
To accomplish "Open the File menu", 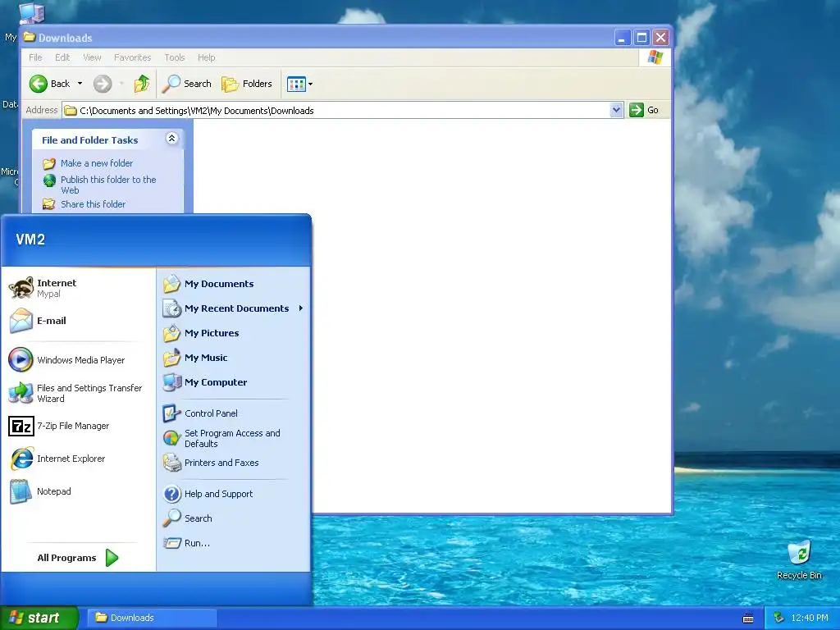I will click(35, 57).
